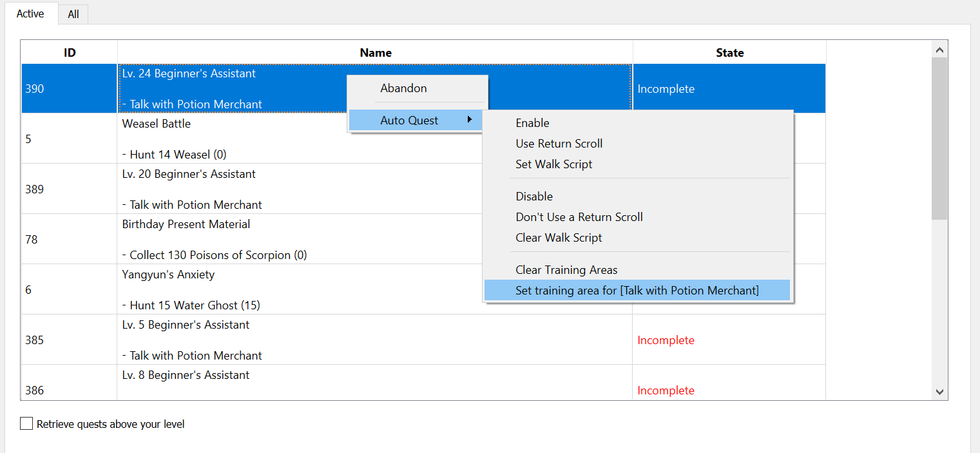
Task: Select the Active tab
Action: pos(30,14)
